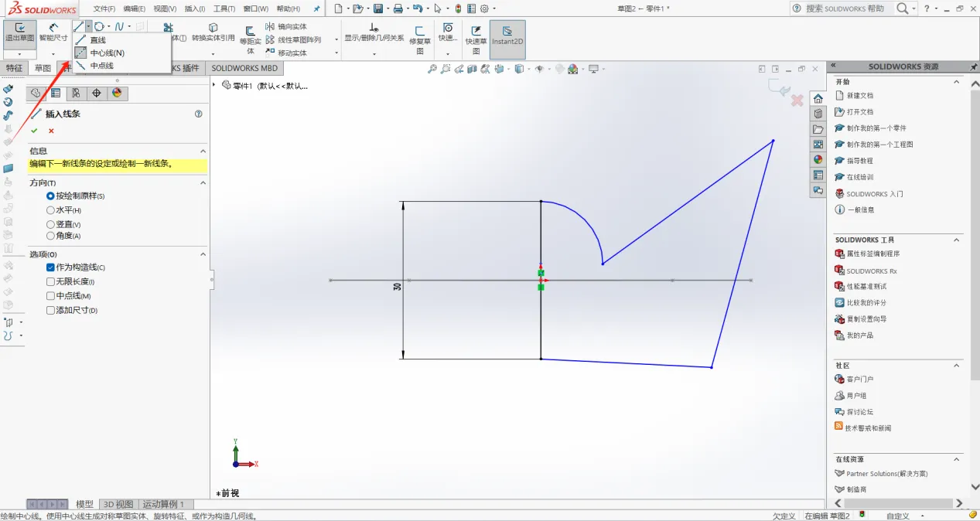Enable the 无限长度(I) checkbox

coord(51,282)
